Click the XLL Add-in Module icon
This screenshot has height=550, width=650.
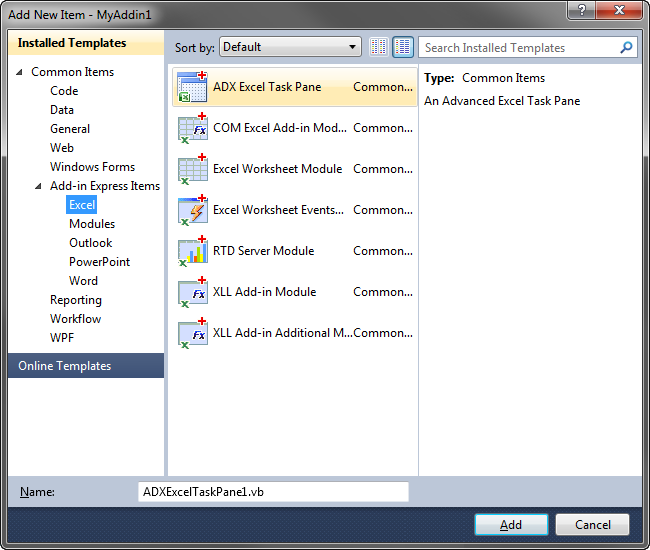[x=192, y=292]
